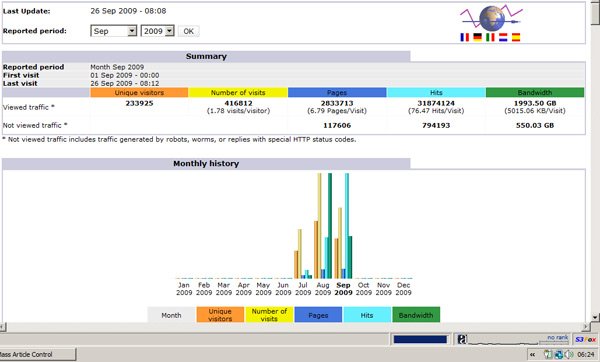600x362 pixels.
Task: Click the First visit date 01 Sep 2009
Action: [x=125, y=75]
